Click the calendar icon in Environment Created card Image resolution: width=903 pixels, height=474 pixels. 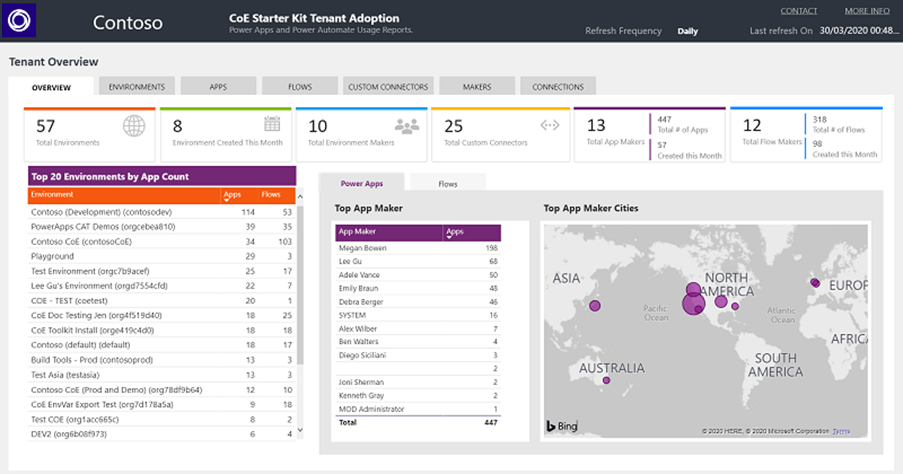click(272, 125)
